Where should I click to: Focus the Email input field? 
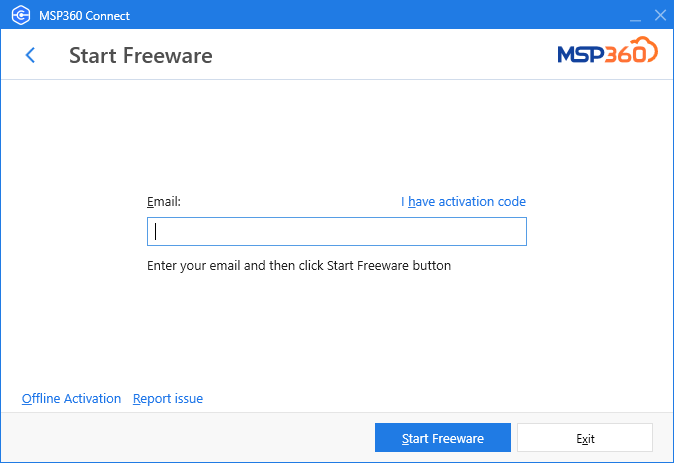[337, 231]
